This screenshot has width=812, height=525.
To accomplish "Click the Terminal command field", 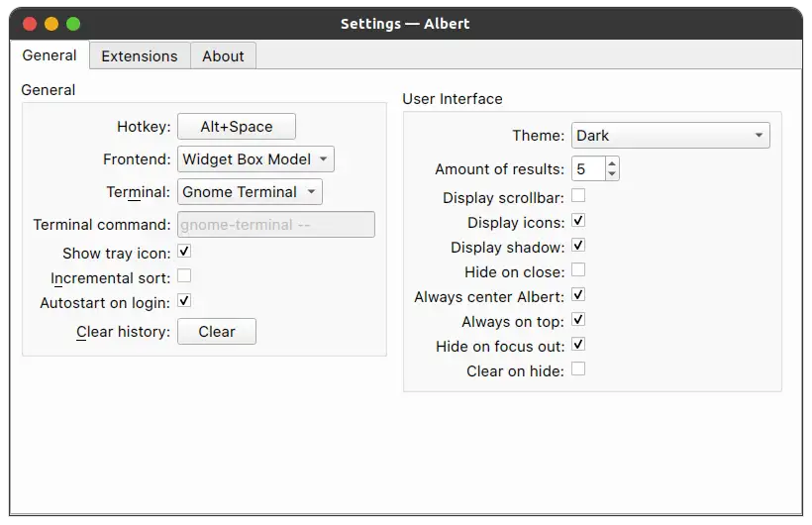I will 276,225.
